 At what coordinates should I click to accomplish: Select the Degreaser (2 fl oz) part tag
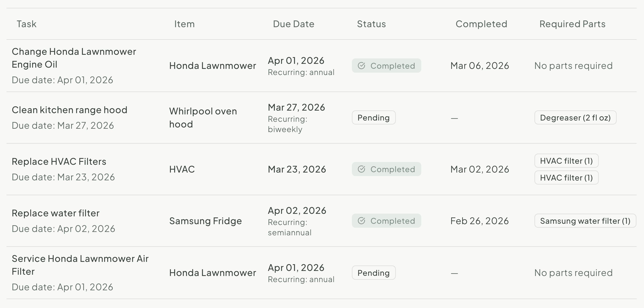[x=575, y=118]
